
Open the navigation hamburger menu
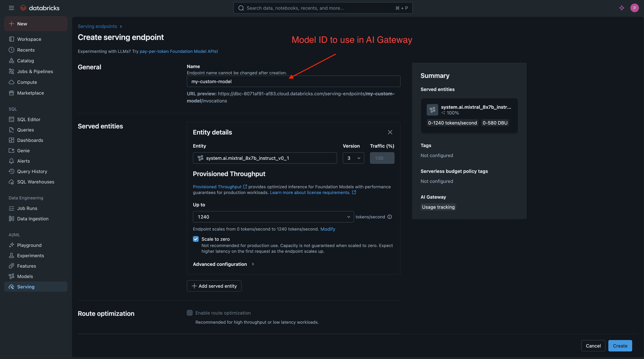[11, 8]
